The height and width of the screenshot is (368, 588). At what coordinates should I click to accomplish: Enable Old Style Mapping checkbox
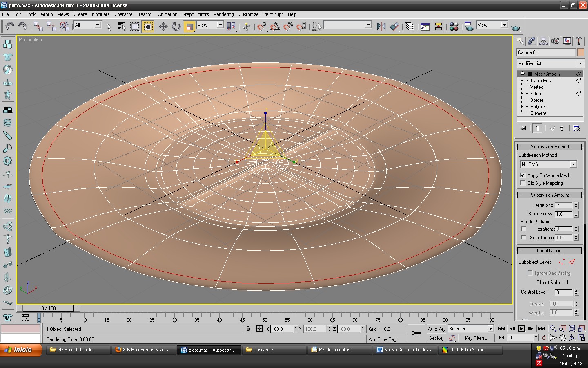(523, 183)
